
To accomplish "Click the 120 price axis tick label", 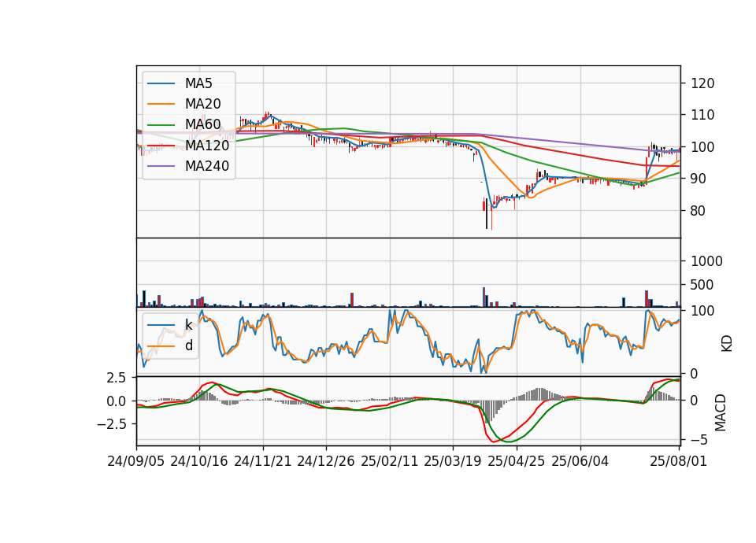I will pos(702,83).
